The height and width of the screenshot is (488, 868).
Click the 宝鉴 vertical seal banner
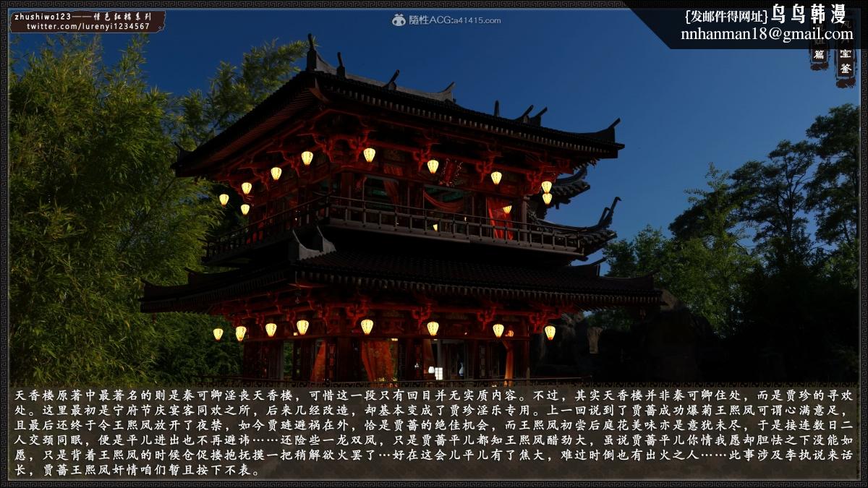[x=846, y=62]
